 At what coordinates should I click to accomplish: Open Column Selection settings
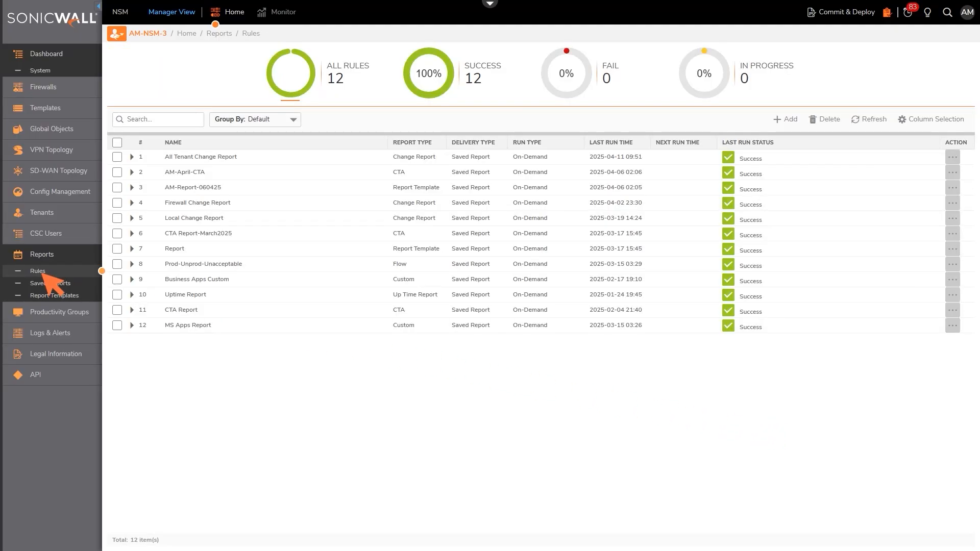coord(931,119)
